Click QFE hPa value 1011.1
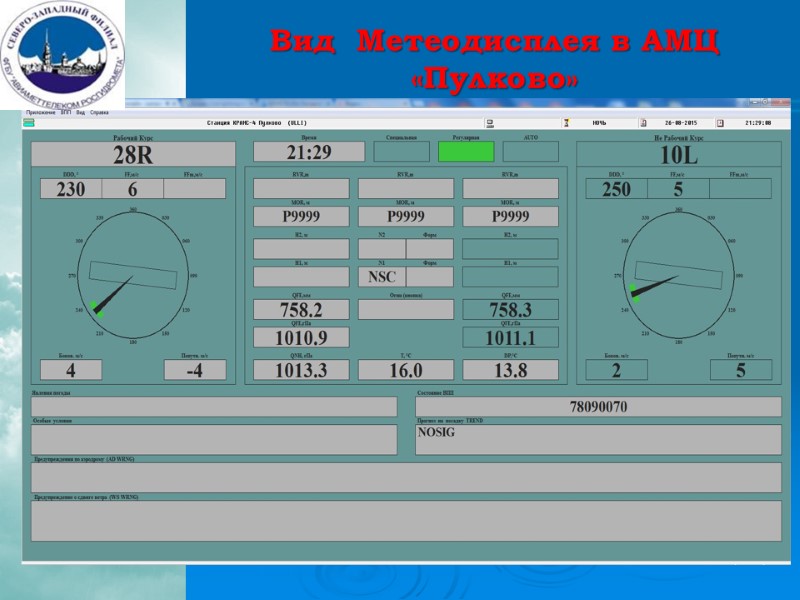Image resolution: width=800 pixels, height=600 pixels. coord(510,337)
